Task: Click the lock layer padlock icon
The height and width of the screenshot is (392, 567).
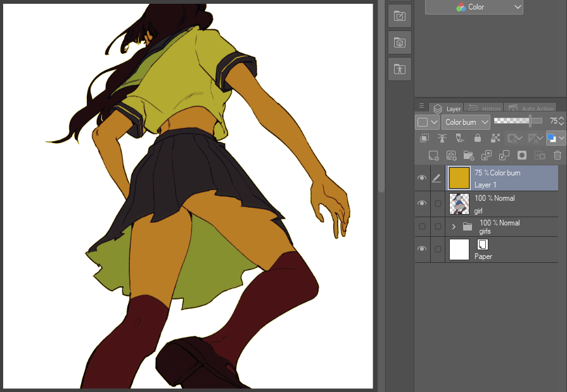Action: point(478,138)
